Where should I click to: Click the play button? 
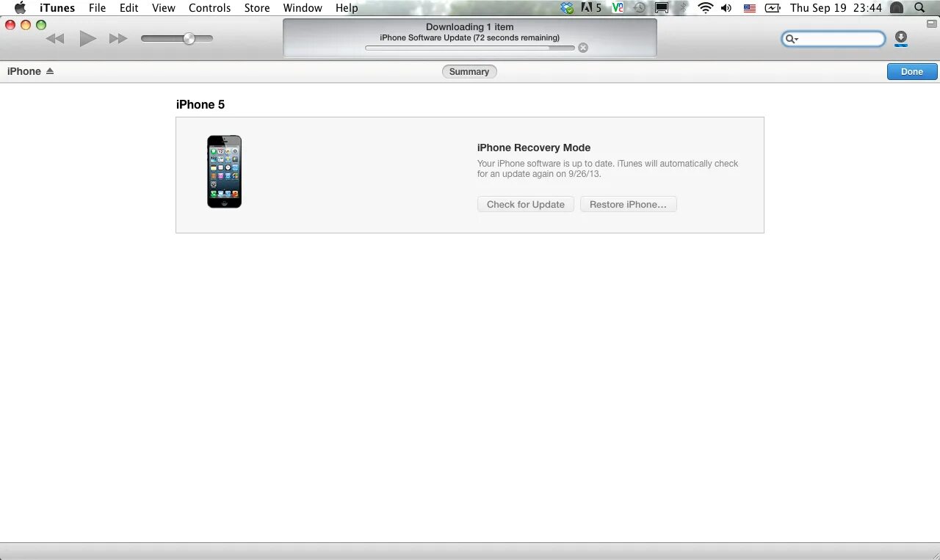click(x=87, y=38)
